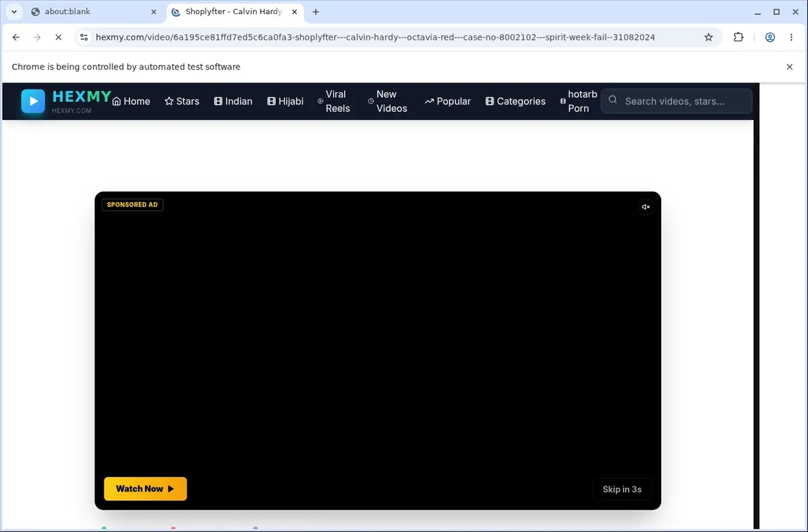
Task: Focus the Search videos, stars field
Action: pos(676,101)
